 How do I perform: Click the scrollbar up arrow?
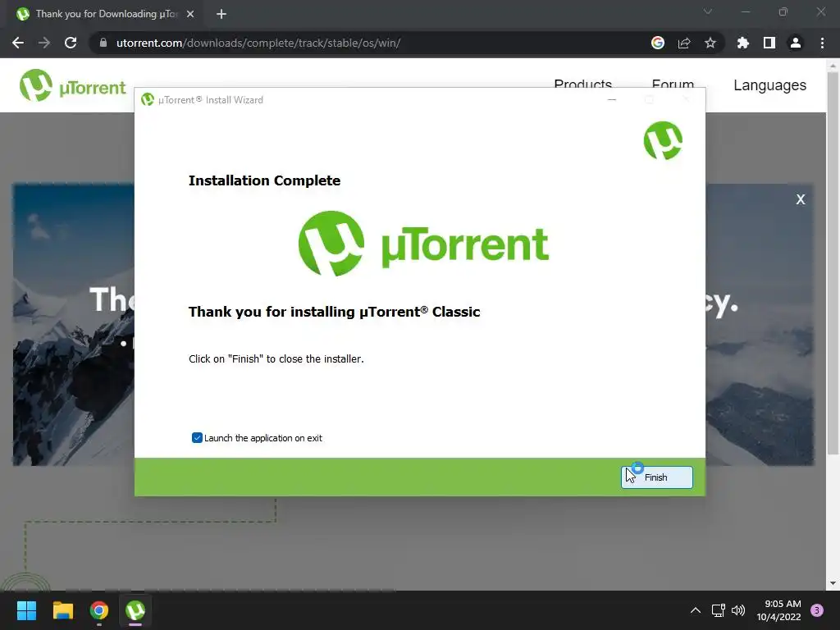point(833,66)
